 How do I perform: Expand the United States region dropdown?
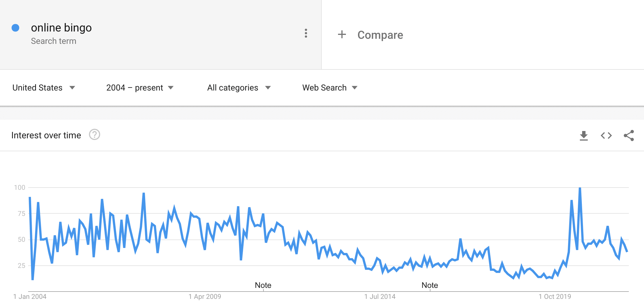(44, 88)
